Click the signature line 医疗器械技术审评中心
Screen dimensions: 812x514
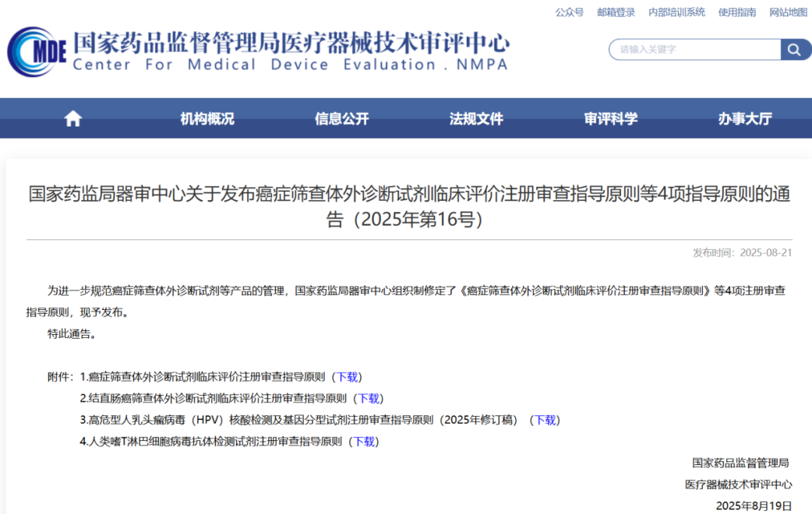pyautogui.click(x=738, y=485)
